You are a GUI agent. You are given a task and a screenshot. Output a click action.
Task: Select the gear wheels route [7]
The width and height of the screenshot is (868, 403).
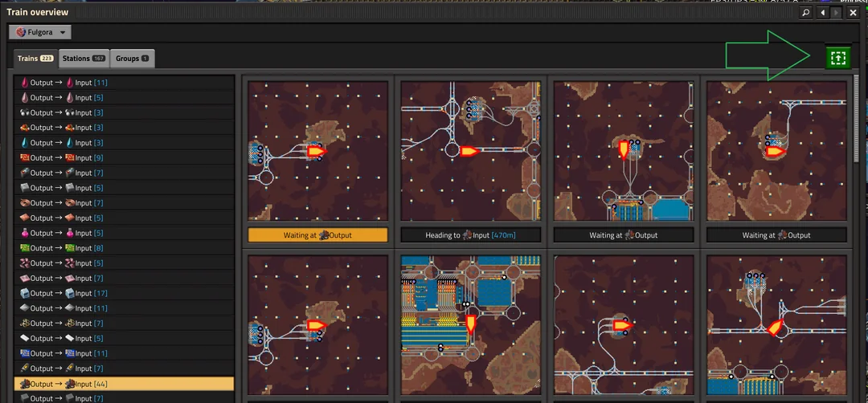pyautogui.click(x=124, y=324)
